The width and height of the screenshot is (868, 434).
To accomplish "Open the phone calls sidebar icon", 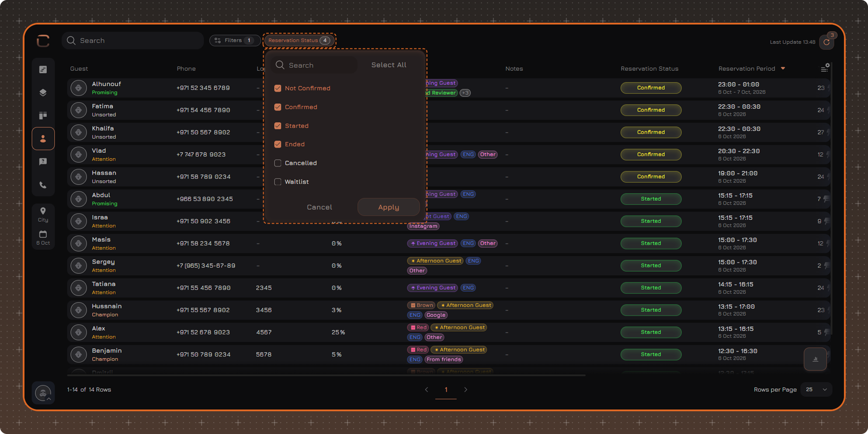I will coord(43,185).
